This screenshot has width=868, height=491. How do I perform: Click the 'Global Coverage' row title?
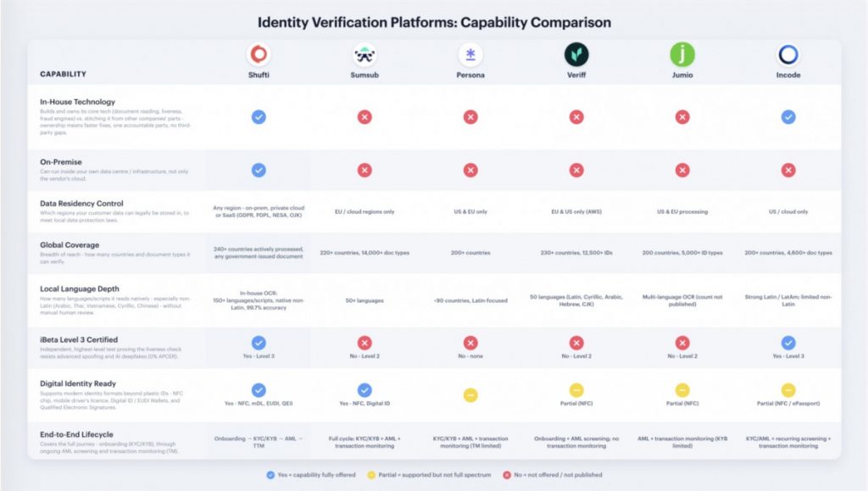pos(70,245)
